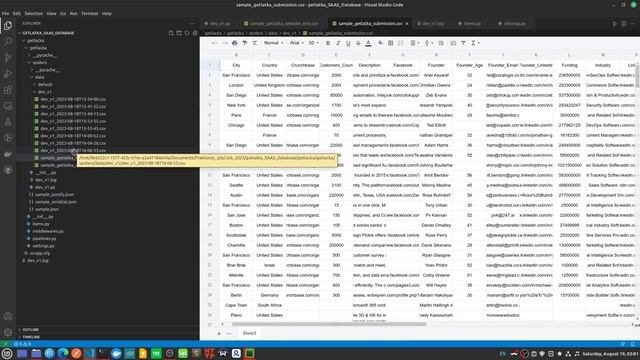The height and width of the screenshot is (360, 640).
Task: Click the split editor icon
Action: (624, 24)
